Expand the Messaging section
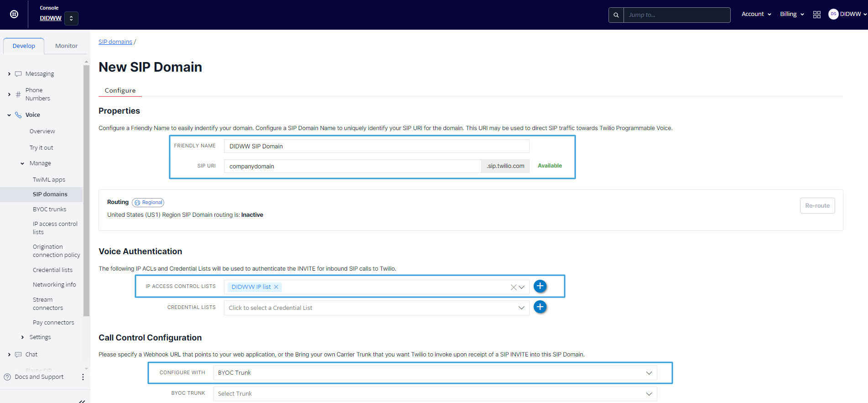 [9, 74]
